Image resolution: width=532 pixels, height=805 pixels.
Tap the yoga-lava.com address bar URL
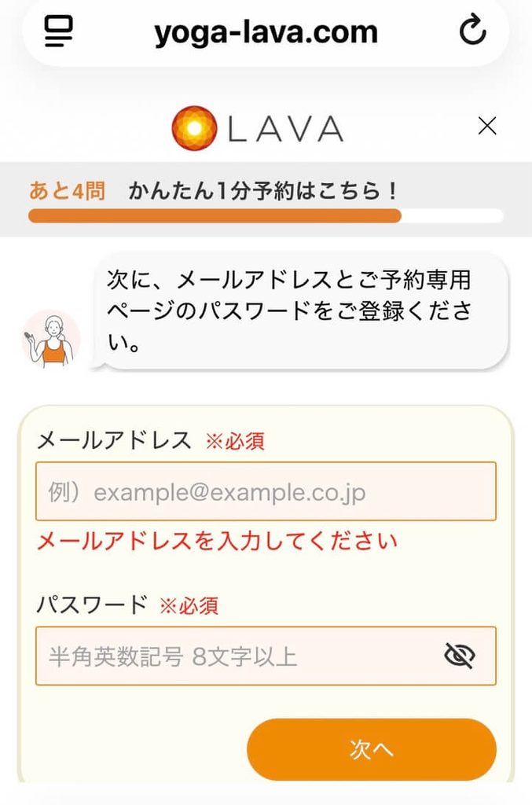[266, 31]
